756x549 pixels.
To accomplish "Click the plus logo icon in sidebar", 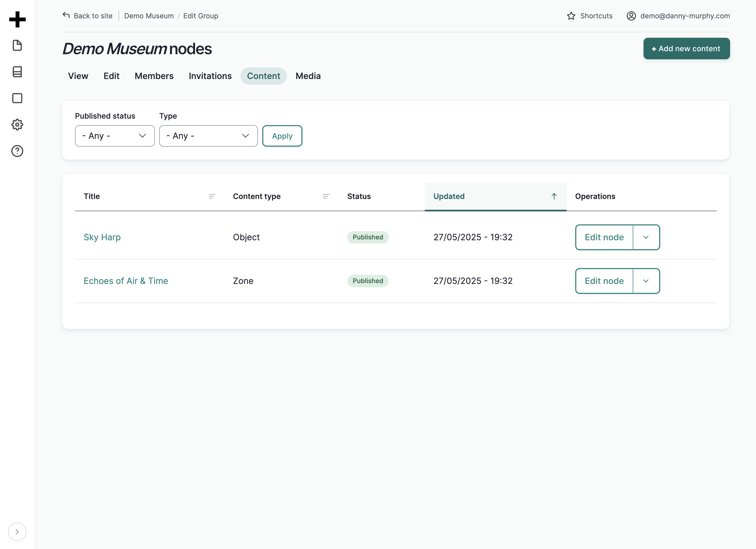I will (17, 19).
